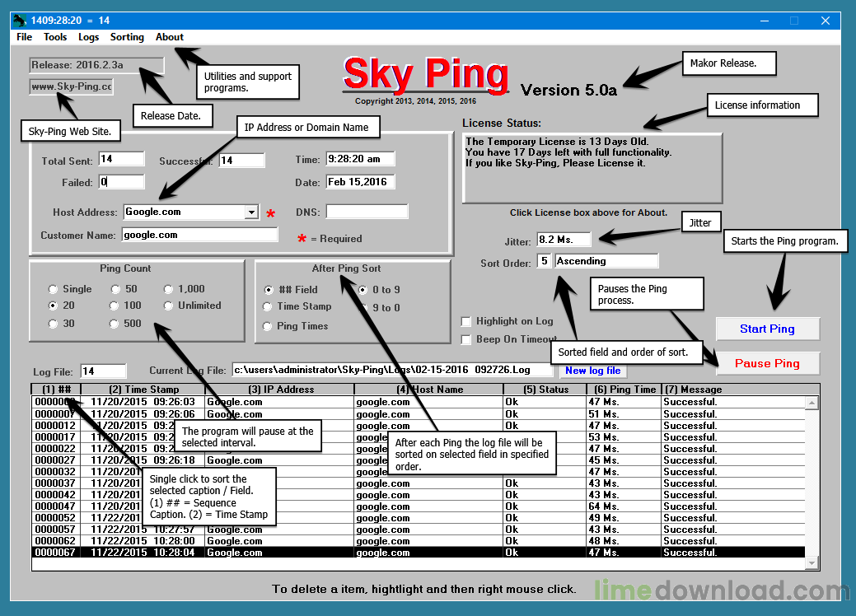Select ping count 50
Viewport: 856px width, 616px height.
point(124,289)
